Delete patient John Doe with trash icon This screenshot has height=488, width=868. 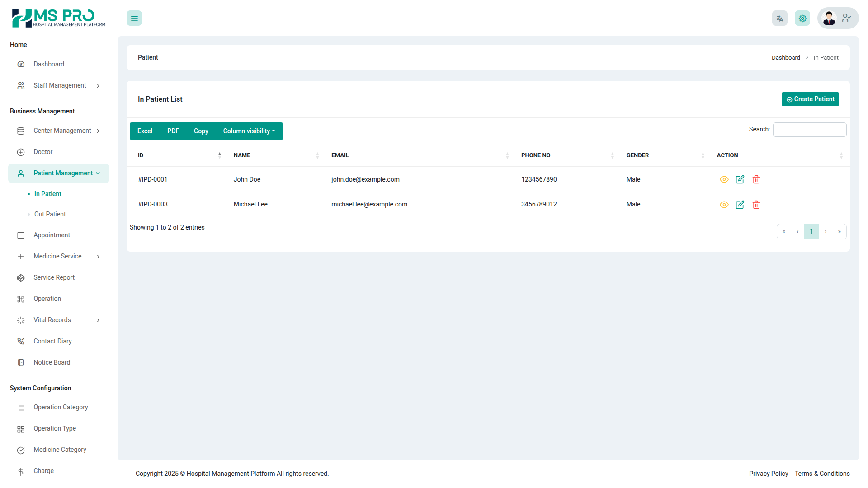coord(756,179)
